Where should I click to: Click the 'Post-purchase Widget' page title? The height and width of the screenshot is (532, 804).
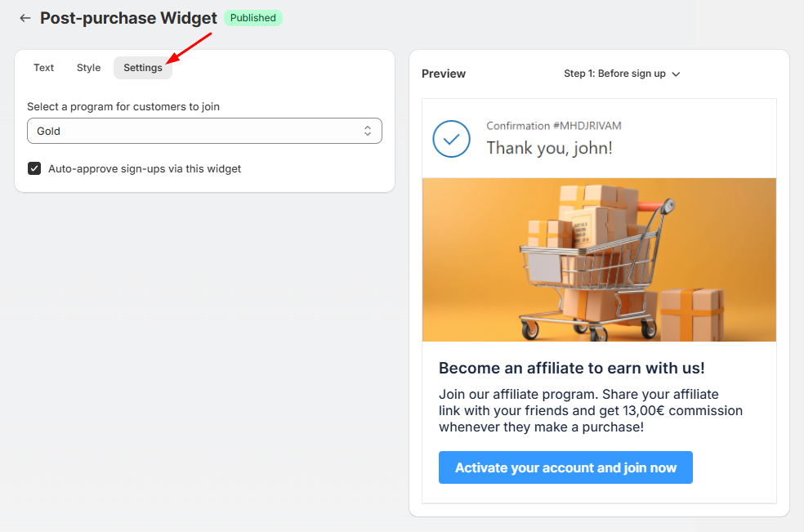(128, 18)
